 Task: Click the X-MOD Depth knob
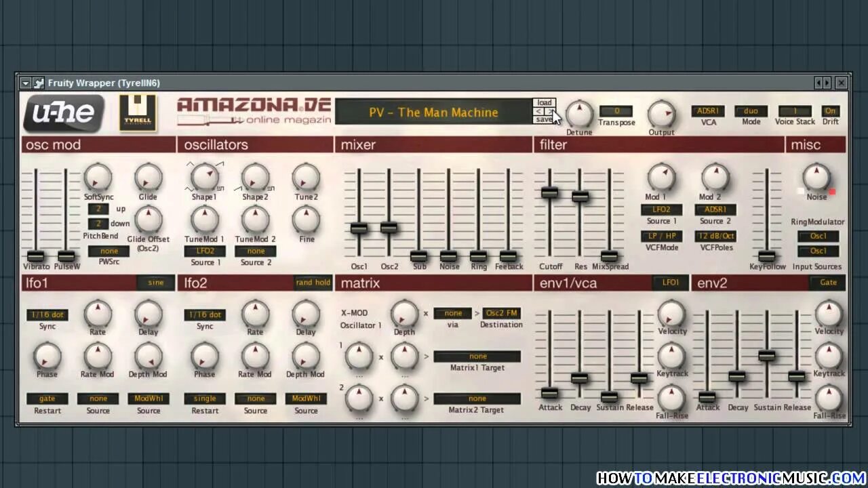click(x=404, y=314)
